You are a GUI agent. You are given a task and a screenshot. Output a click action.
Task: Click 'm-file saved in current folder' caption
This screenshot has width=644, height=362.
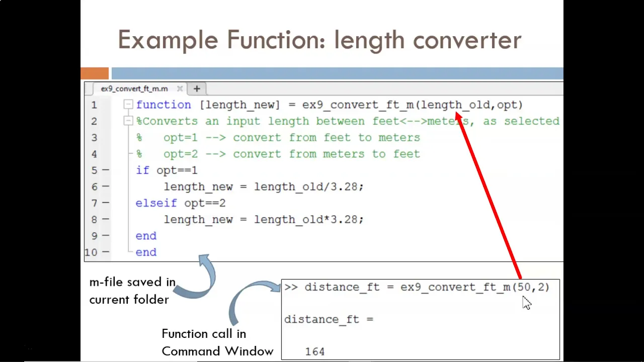pyautogui.click(x=133, y=291)
